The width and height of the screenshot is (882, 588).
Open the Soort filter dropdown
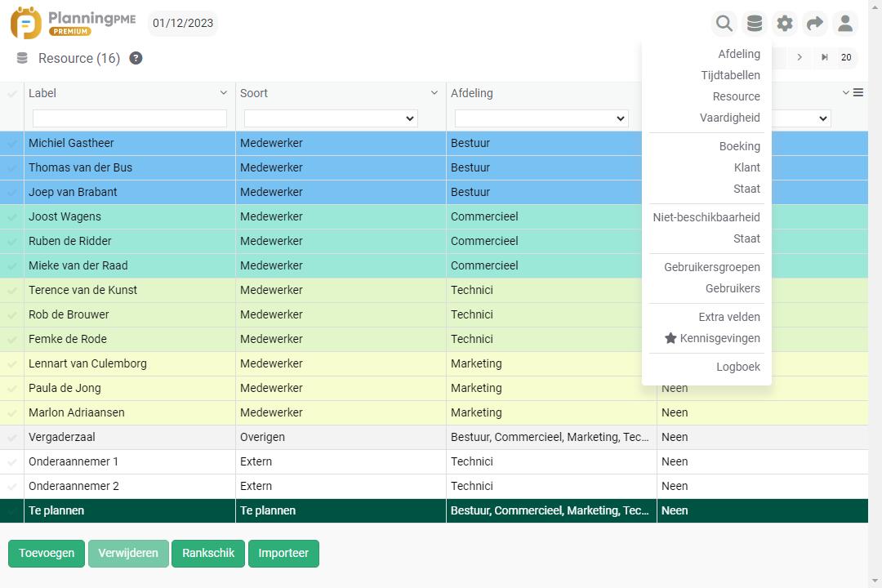point(330,118)
